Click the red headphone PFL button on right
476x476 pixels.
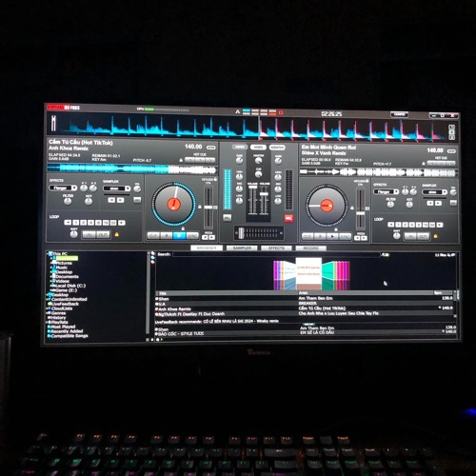point(288,218)
